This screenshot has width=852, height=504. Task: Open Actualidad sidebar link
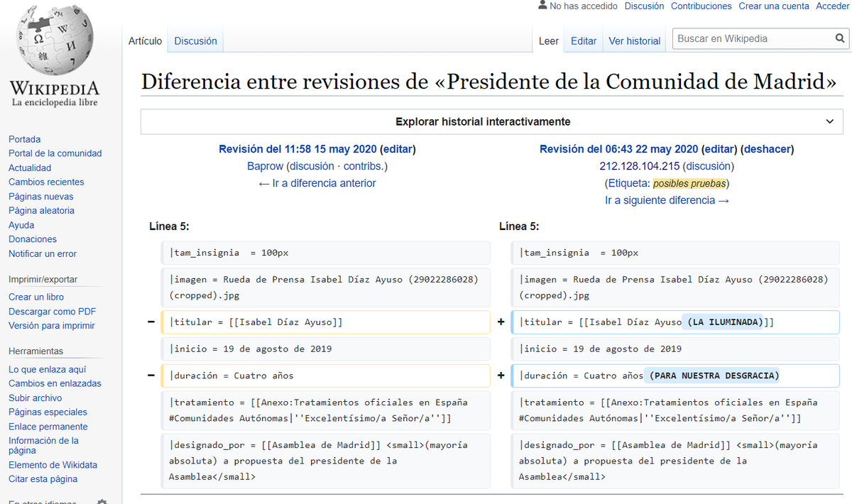[x=30, y=168]
